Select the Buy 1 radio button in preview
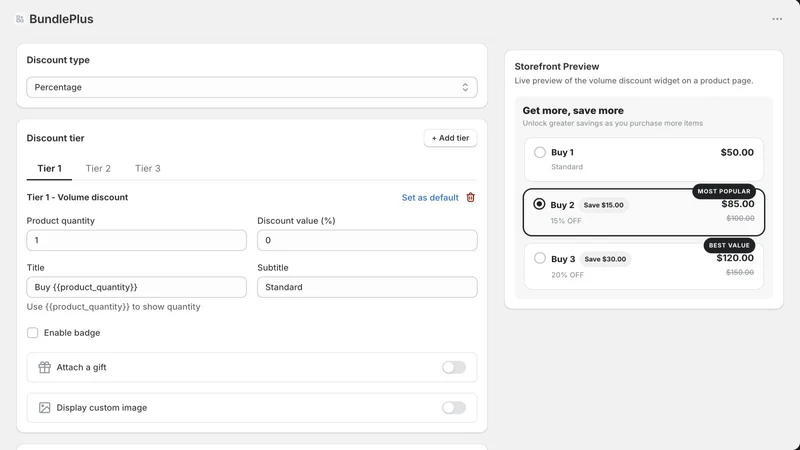This screenshot has height=450, width=800. tap(540, 152)
